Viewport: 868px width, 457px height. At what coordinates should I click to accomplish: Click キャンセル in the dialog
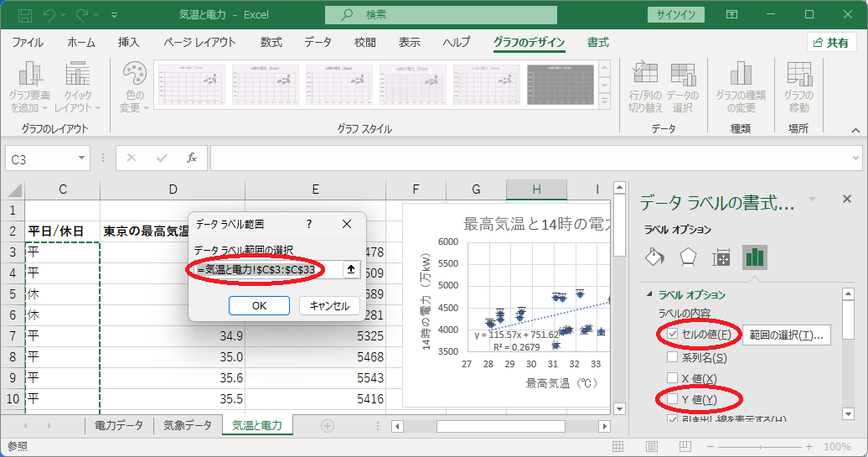click(x=329, y=306)
